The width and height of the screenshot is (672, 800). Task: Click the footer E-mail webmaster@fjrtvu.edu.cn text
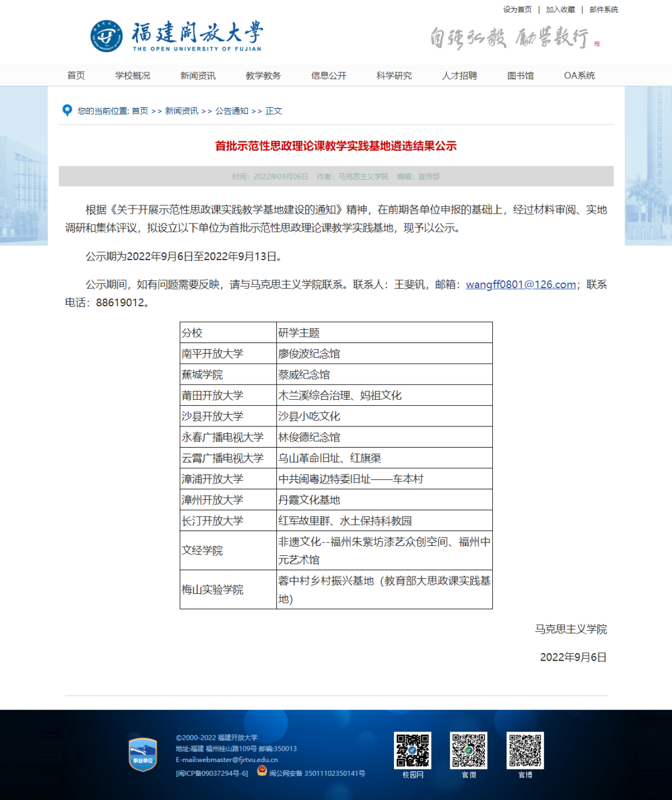227,760
